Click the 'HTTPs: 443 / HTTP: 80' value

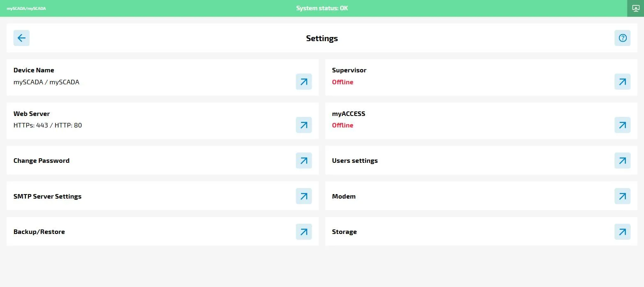click(x=48, y=125)
